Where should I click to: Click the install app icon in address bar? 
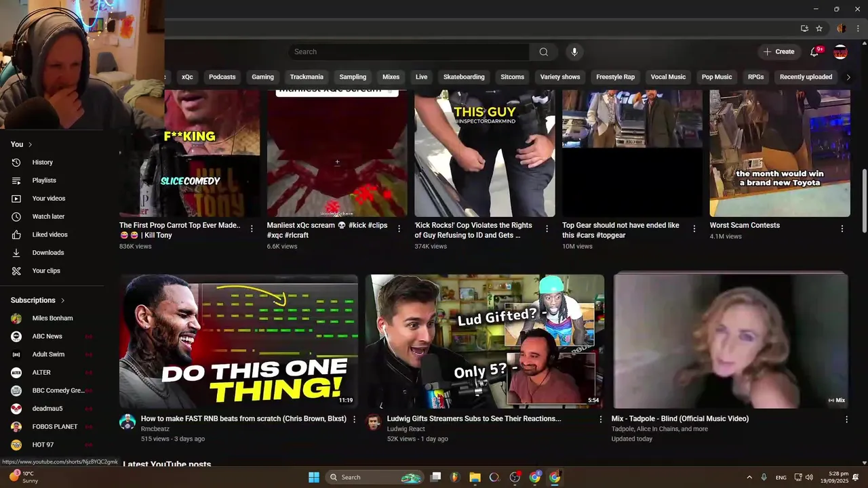[804, 28]
